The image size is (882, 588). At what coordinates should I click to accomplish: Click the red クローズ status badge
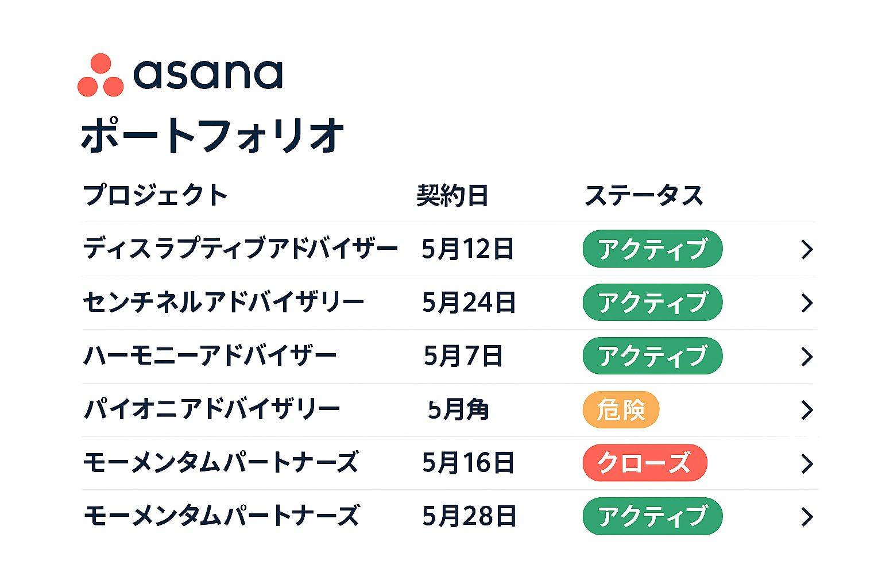(x=644, y=463)
